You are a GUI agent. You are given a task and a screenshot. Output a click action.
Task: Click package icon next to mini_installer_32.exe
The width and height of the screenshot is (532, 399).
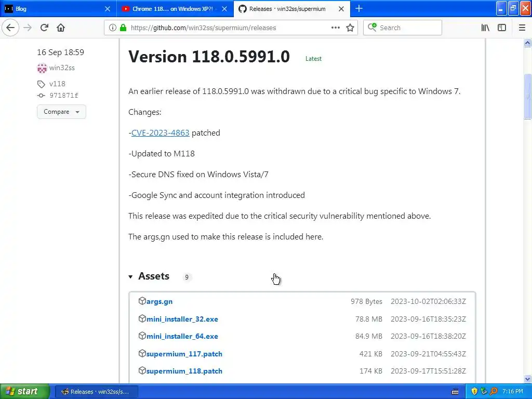(x=142, y=318)
